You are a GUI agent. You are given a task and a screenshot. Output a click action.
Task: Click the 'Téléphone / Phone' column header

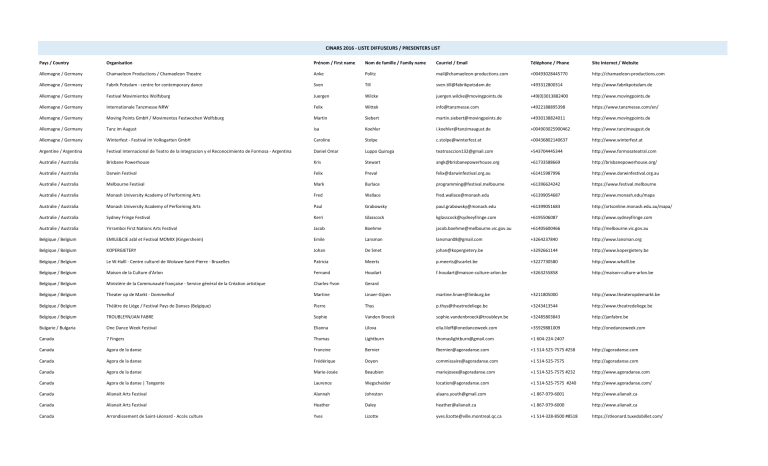coord(550,63)
